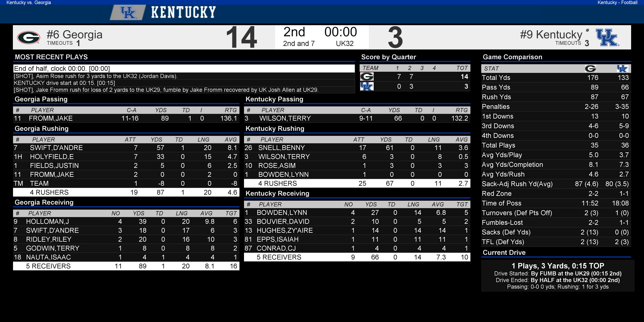
Task: Click the Kentucky UK logo in scoreboard
Action: pos(607,37)
